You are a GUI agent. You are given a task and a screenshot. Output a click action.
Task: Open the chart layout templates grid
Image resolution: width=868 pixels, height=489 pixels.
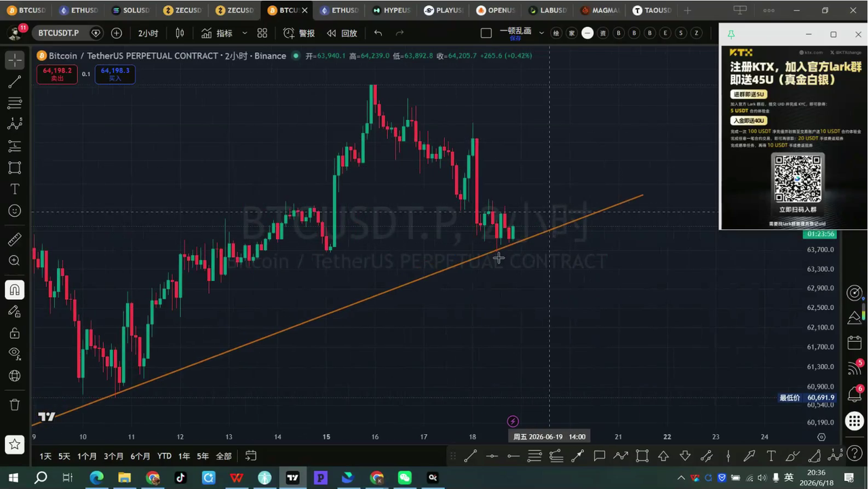262,33
